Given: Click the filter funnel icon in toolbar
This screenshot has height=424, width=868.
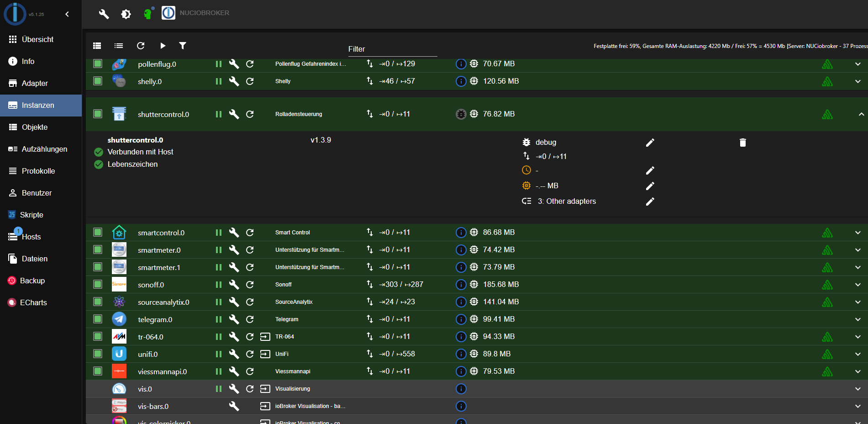Looking at the screenshot, I should pyautogui.click(x=183, y=46).
